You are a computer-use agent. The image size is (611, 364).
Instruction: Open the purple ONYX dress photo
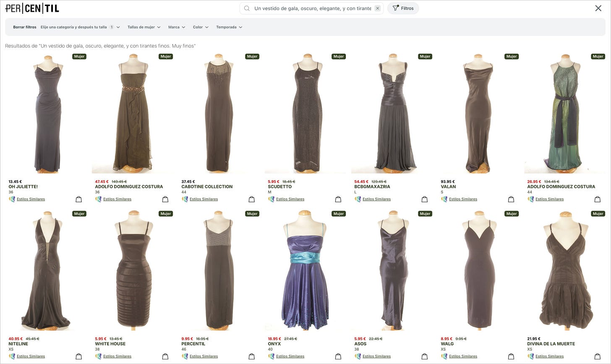point(305,270)
